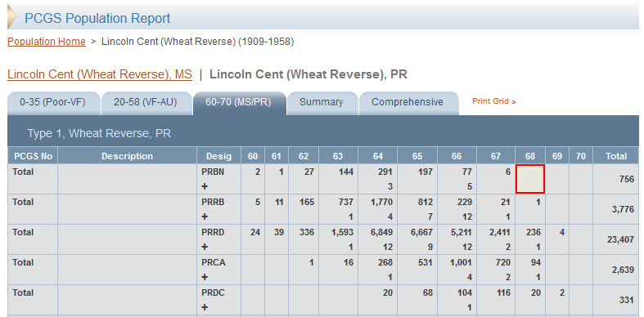
Task: Click the value 68 in the PRDC row
Action: point(428,292)
